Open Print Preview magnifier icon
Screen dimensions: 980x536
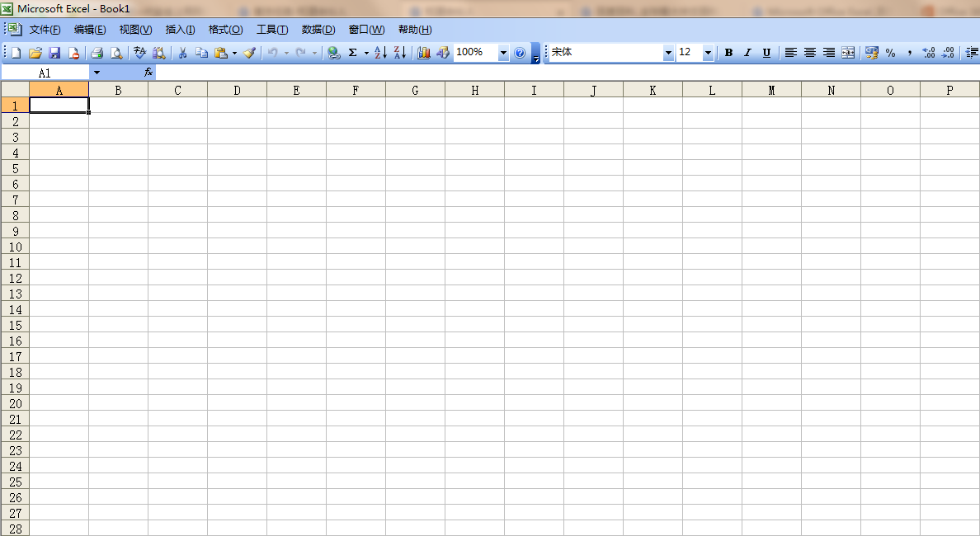point(116,53)
